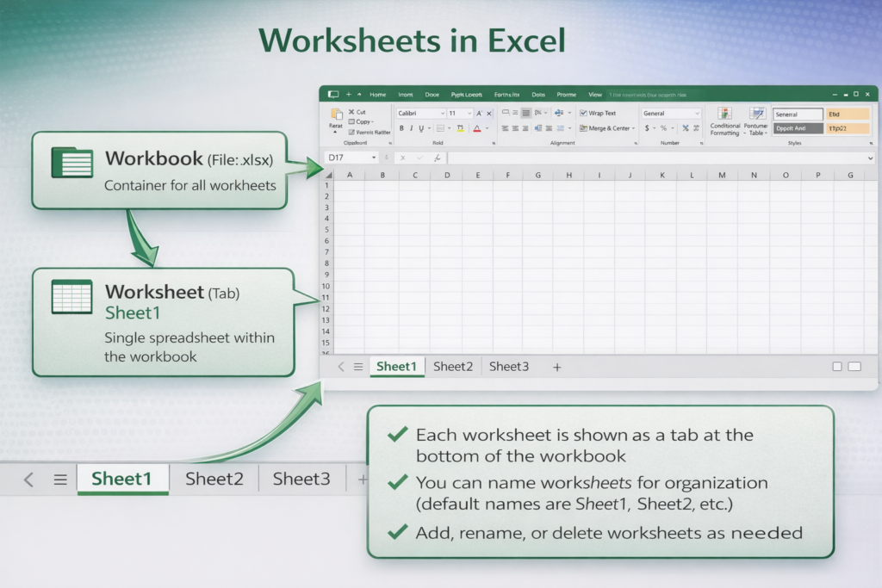The width and height of the screenshot is (882, 588).
Task: Click the insert function fx icon
Action: coord(438,158)
